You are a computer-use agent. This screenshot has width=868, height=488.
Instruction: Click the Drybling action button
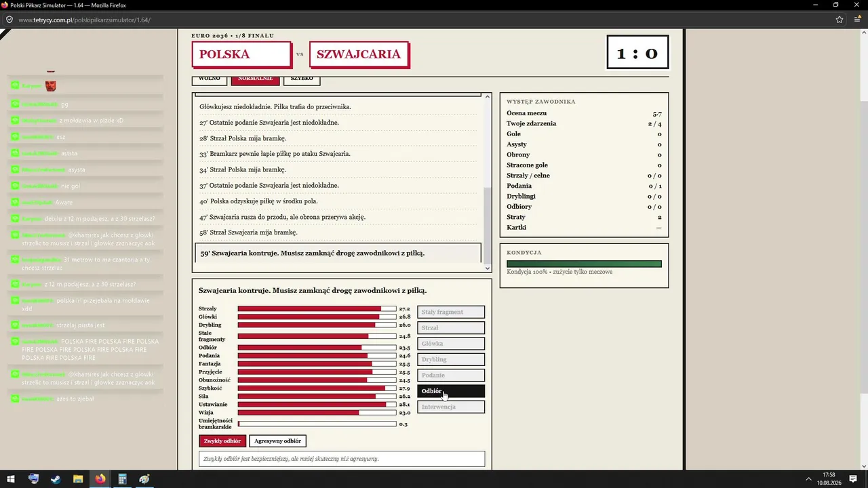451,360
